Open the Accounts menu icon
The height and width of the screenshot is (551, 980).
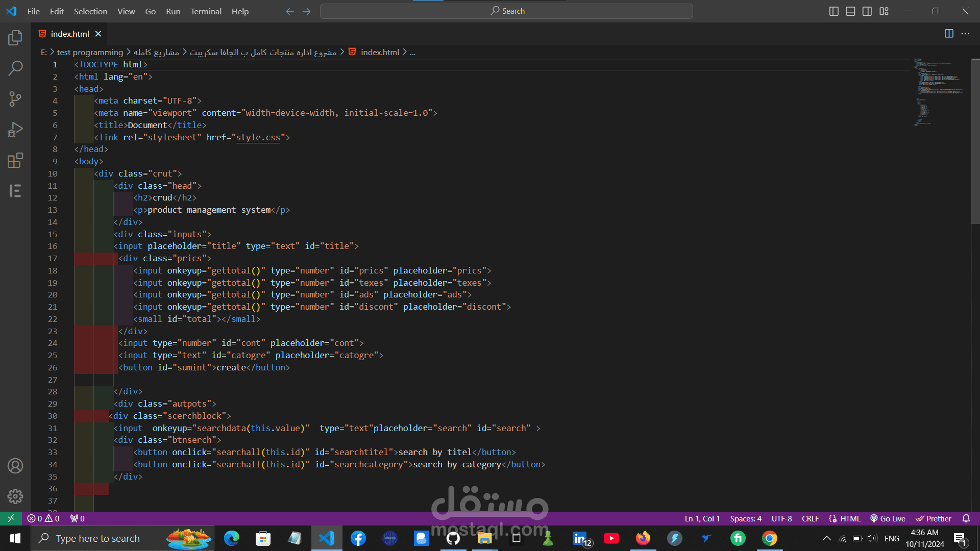(x=15, y=466)
